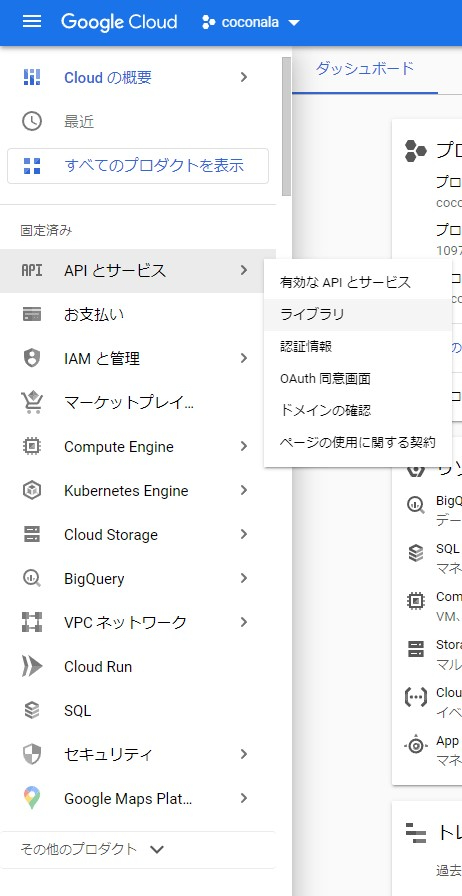Click すべてのプロダクトを表示 button
The height and width of the screenshot is (896, 462).
[138, 166]
